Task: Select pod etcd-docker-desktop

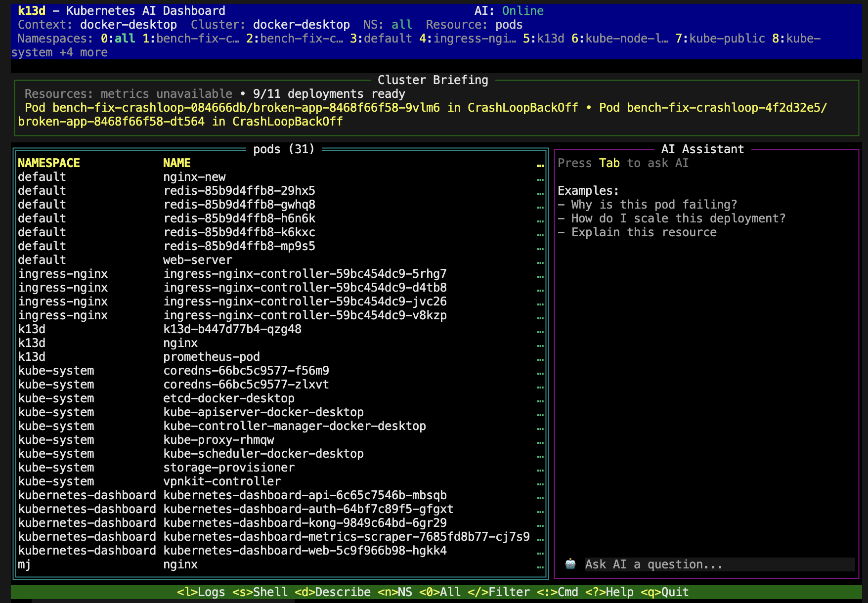Action: click(228, 398)
